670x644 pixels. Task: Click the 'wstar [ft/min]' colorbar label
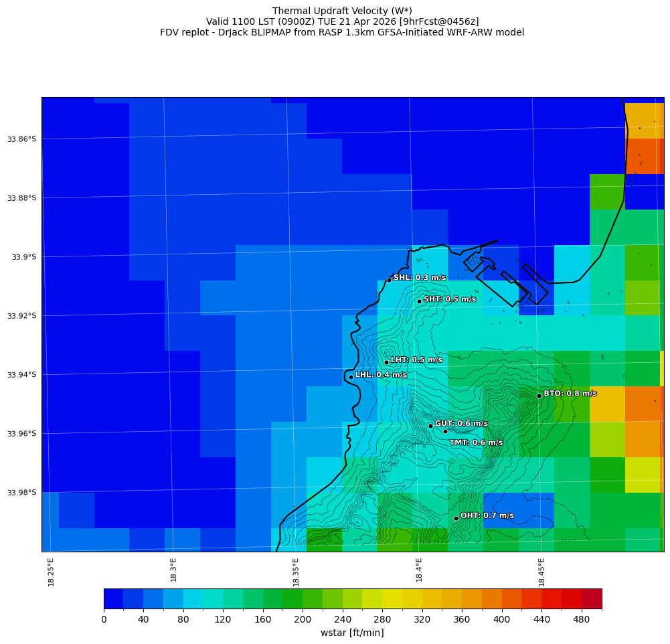pyautogui.click(x=352, y=633)
